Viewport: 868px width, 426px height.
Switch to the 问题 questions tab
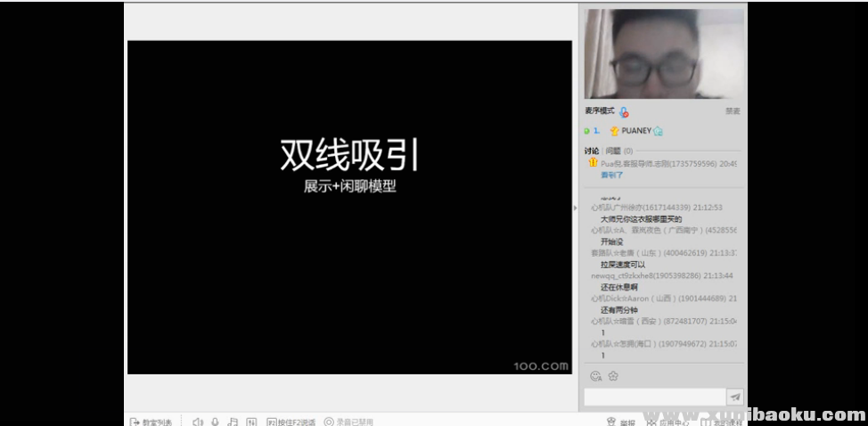coord(613,151)
